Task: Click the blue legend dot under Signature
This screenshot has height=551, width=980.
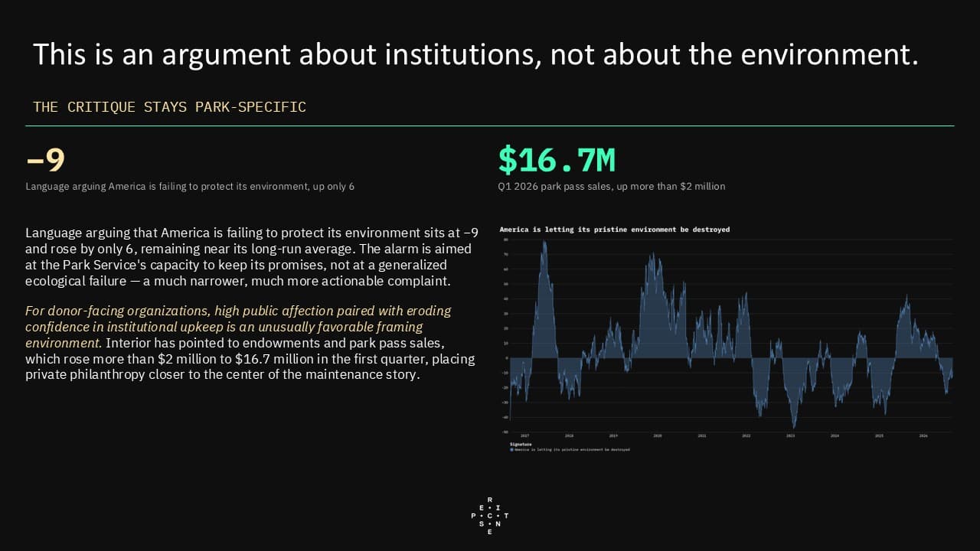Action: 512,450
